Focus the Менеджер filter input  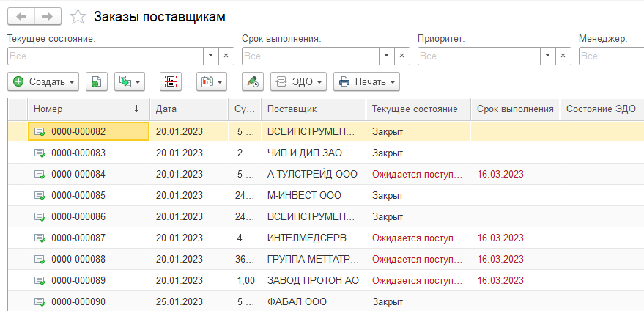coord(612,56)
